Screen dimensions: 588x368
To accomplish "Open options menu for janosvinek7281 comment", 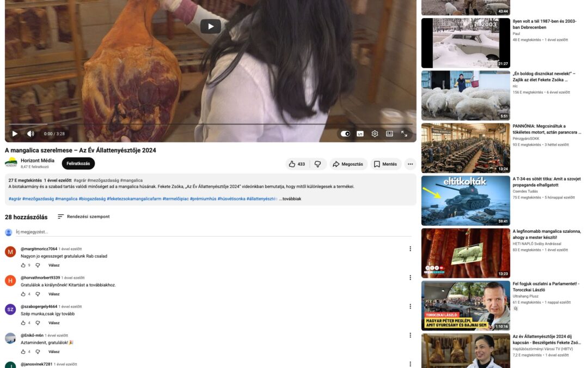I will [x=411, y=364].
